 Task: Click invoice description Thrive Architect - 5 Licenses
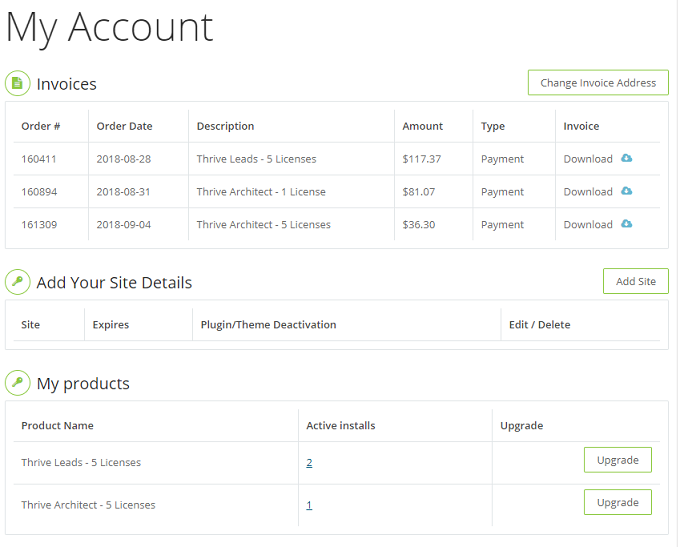(x=264, y=225)
